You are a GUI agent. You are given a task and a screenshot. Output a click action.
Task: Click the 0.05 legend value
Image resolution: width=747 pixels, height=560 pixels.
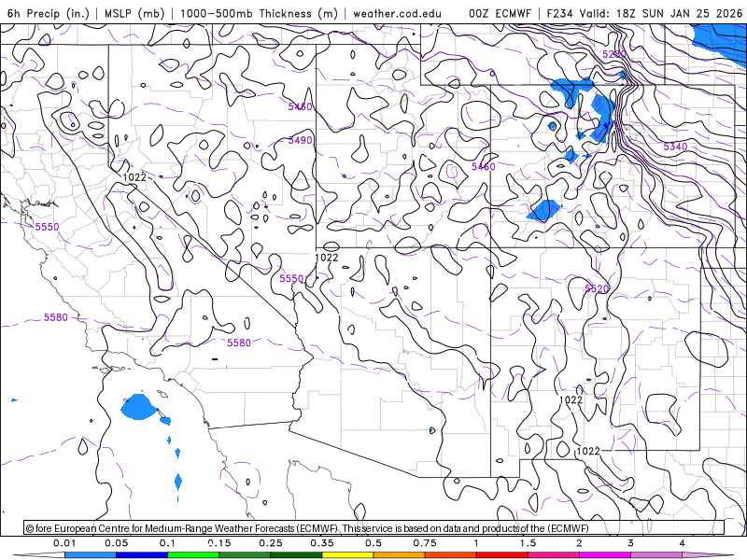coord(116,543)
